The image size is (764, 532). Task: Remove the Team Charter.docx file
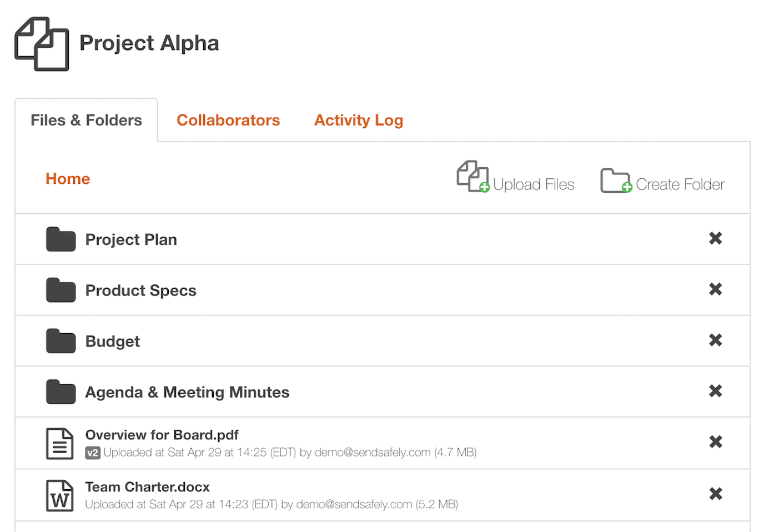pyautogui.click(x=715, y=494)
